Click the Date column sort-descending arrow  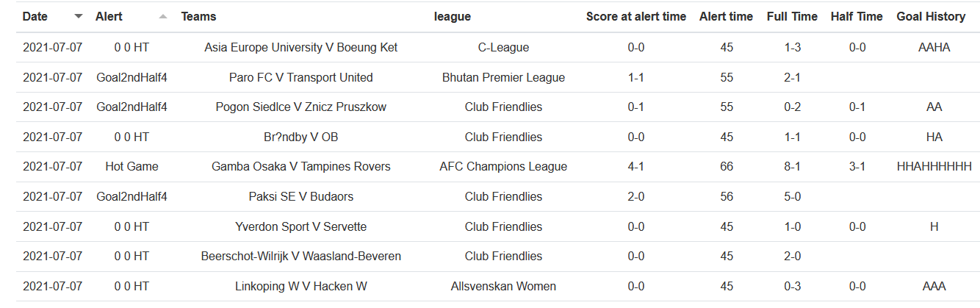coord(79,16)
